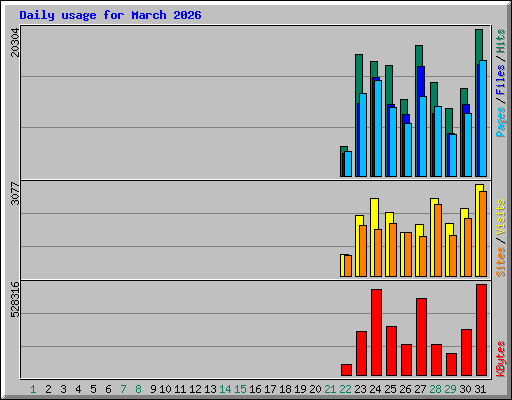Click the chart title 'Daily usage for March 2026'
Viewport: 512px width, 400px height.
tap(110, 15)
